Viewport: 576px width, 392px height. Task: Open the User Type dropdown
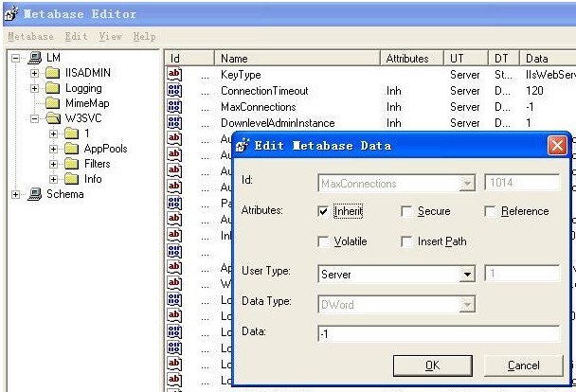[466, 275]
